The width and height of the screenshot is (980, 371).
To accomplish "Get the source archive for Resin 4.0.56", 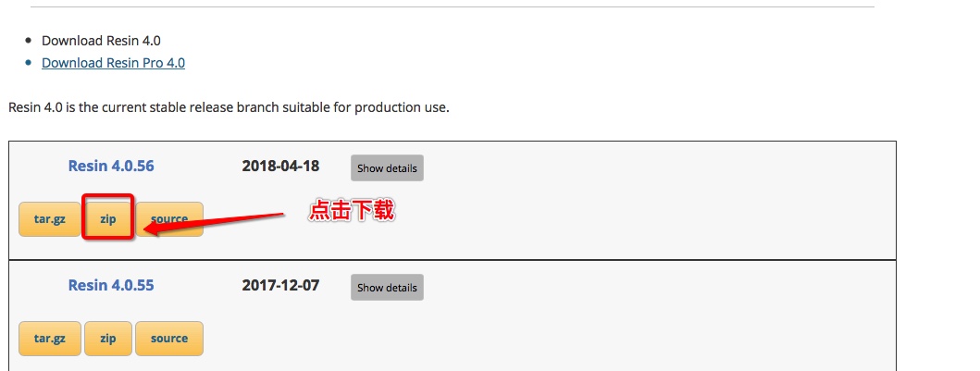I will [x=169, y=219].
